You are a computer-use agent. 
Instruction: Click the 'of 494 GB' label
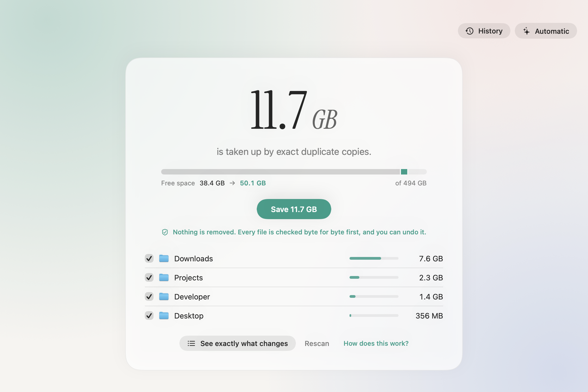[x=411, y=183]
